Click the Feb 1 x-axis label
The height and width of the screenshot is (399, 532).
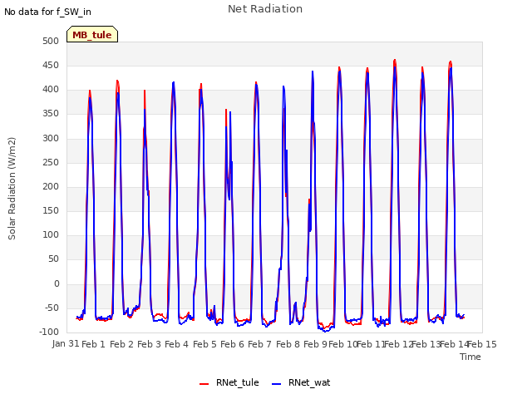pyautogui.click(x=93, y=344)
